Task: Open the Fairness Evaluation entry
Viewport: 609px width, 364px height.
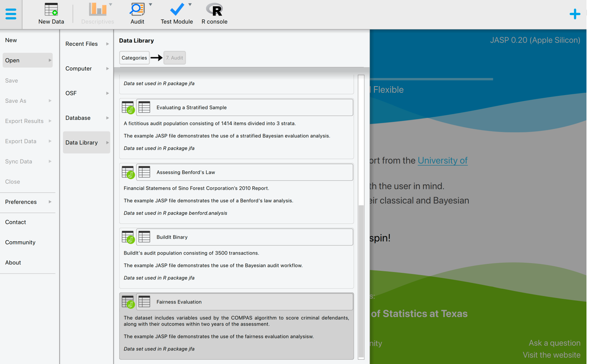Action: [245, 302]
